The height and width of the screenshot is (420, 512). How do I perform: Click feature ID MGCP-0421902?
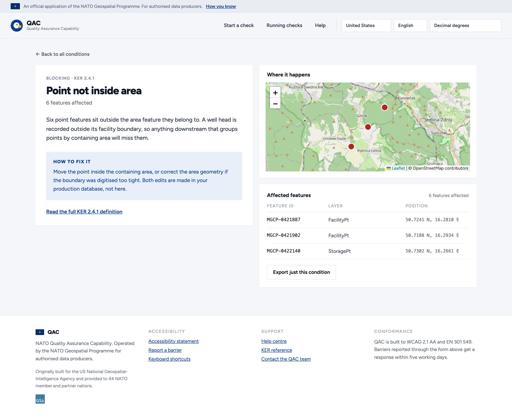click(x=283, y=235)
